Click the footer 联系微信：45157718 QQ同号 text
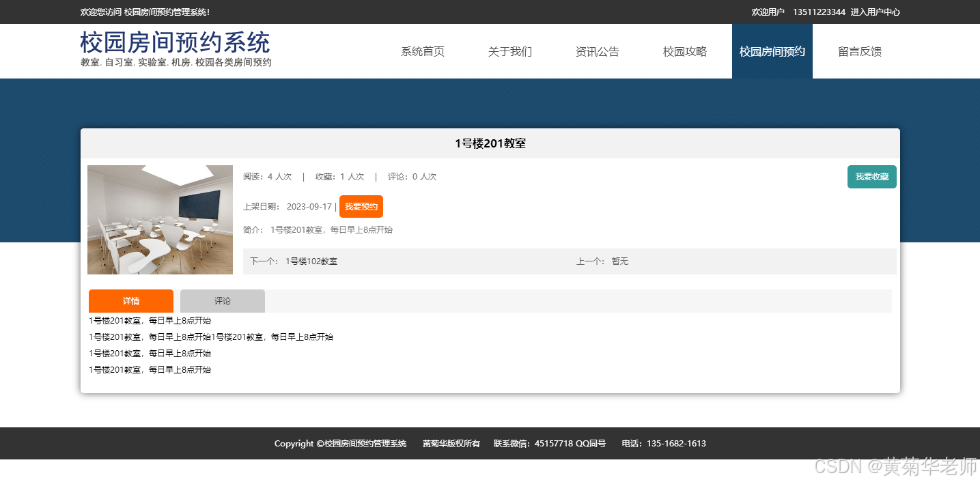980x484 pixels. pos(550,444)
